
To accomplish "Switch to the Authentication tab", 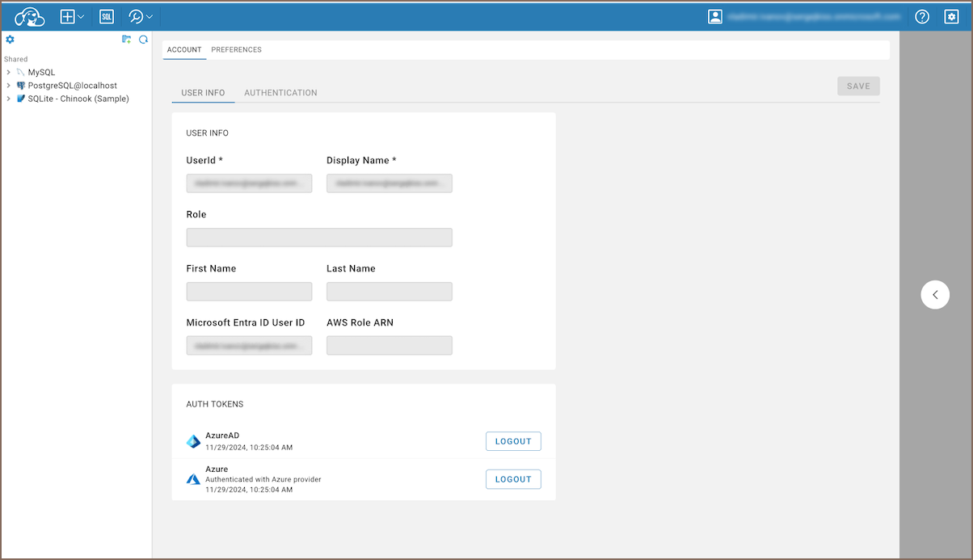I will (x=280, y=93).
